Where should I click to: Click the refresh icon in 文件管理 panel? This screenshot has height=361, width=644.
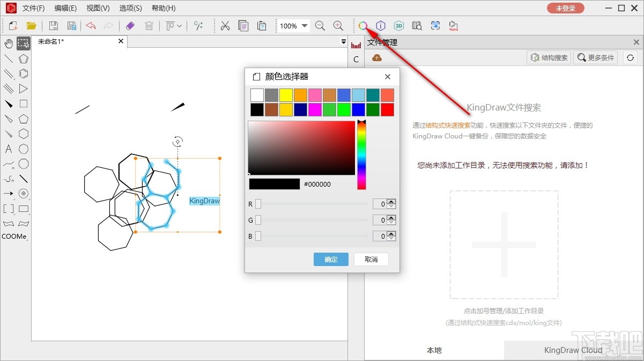(x=629, y=57)
